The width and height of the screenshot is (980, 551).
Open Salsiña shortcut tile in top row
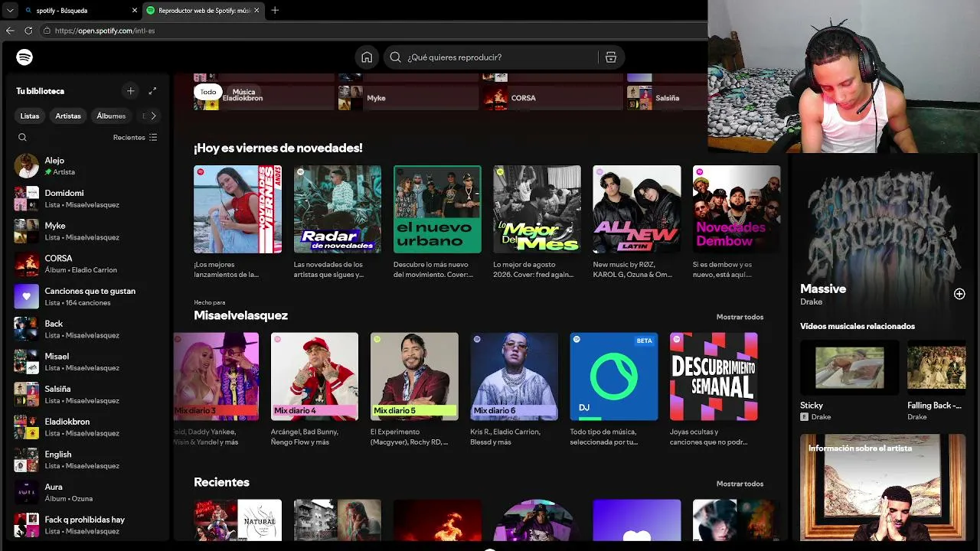(x=667, y=98)
